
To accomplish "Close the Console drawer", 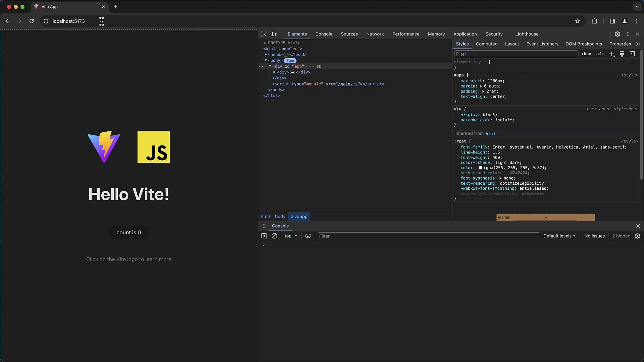I will 638,226.
